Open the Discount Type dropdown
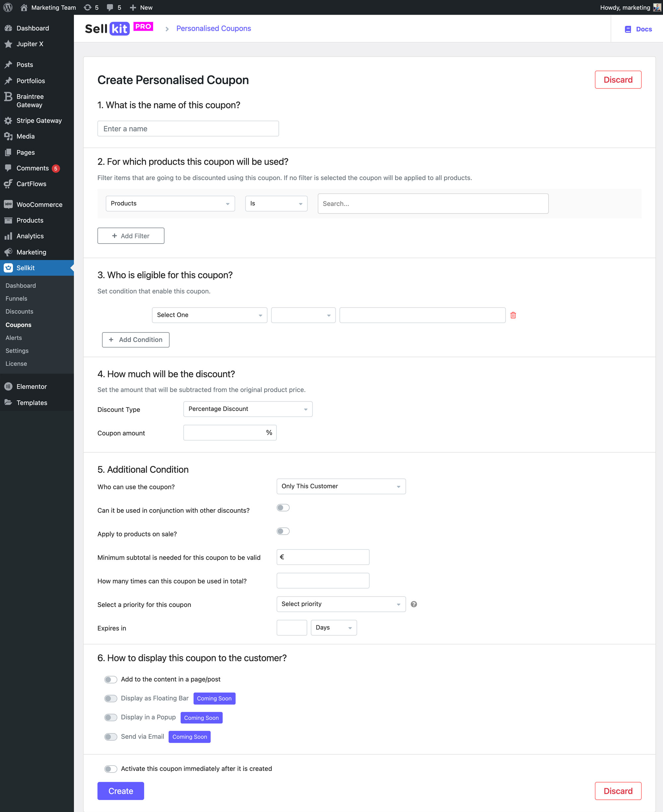Viewport: 663px width, 812px height. [x=248, y=409]
